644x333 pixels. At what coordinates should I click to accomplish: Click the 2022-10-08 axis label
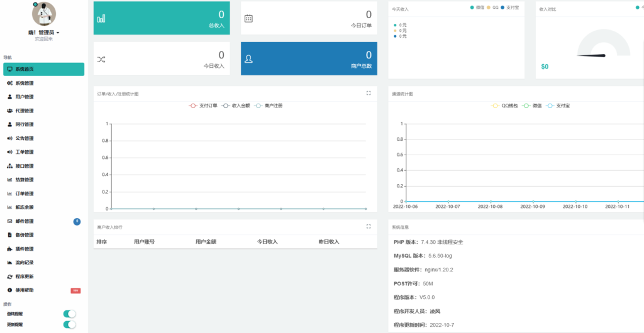pos(491,206)
